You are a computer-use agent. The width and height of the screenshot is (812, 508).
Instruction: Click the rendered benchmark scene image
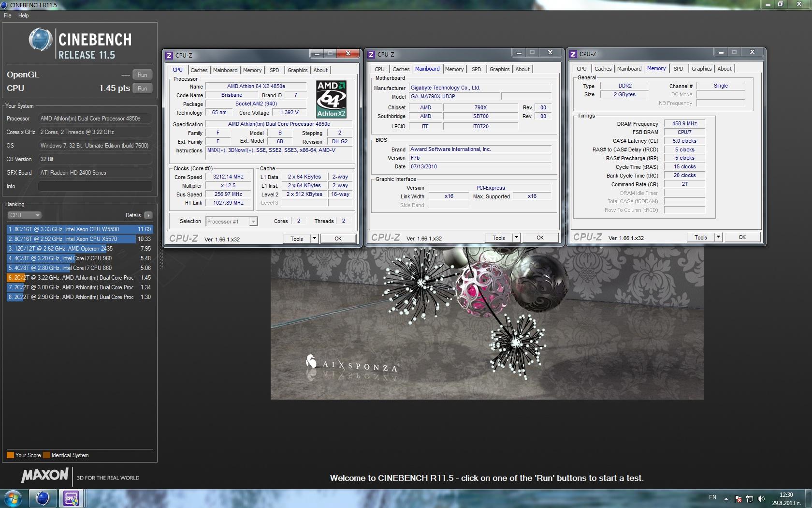point(487,323)
